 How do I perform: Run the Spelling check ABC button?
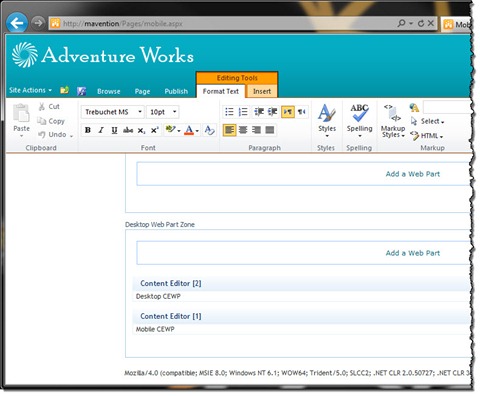[x=359, y=121]
